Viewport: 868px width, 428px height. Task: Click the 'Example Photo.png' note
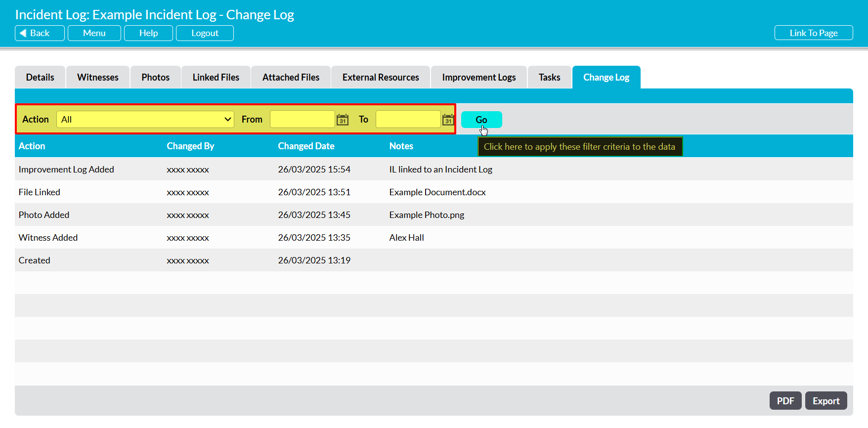click(x=427, y=215)
